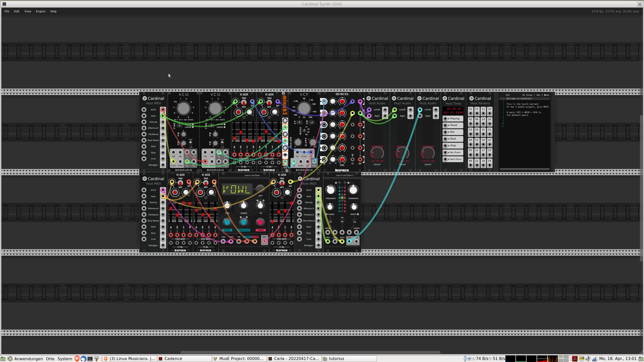Click the Host Time Reset jack
The image size is (644, 362).
[446, 125]
